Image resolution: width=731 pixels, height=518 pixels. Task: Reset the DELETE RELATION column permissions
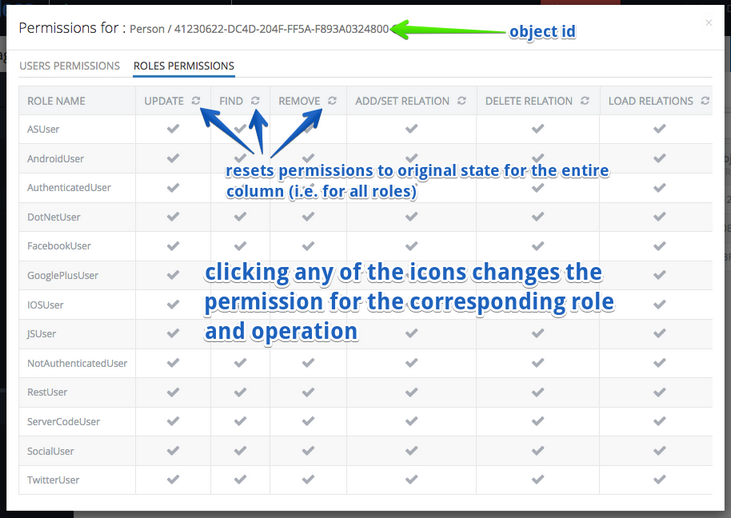585,101
